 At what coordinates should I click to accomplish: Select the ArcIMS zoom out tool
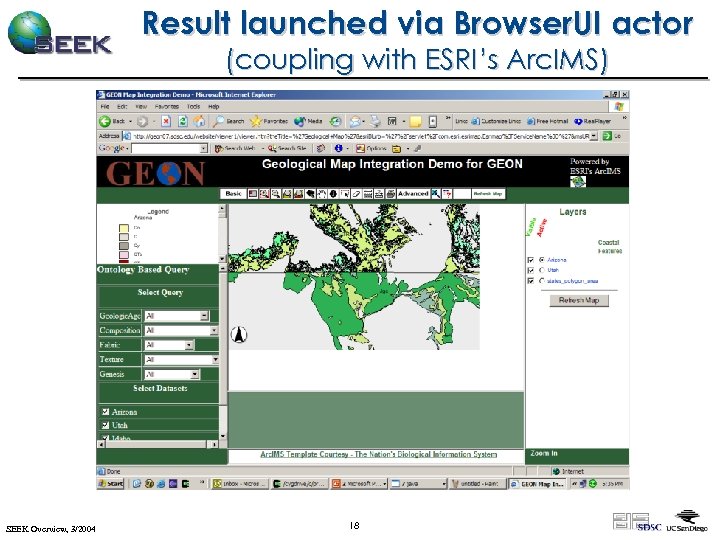(x=276, y=194)
